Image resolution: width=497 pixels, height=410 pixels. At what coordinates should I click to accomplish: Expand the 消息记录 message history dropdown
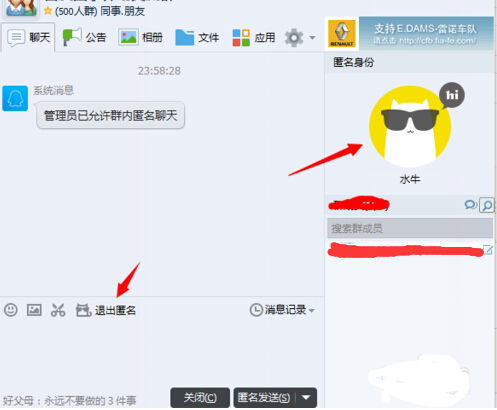(282, 310)
